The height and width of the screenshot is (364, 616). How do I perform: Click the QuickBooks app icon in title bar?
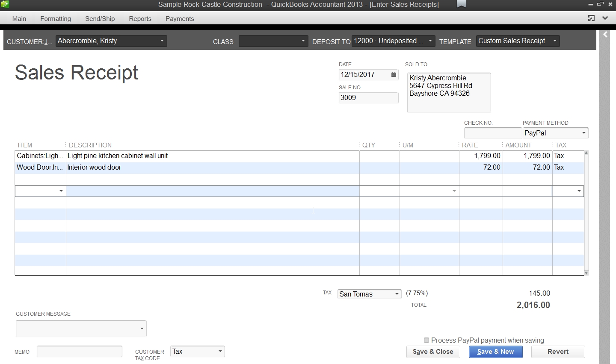[4, 4]
